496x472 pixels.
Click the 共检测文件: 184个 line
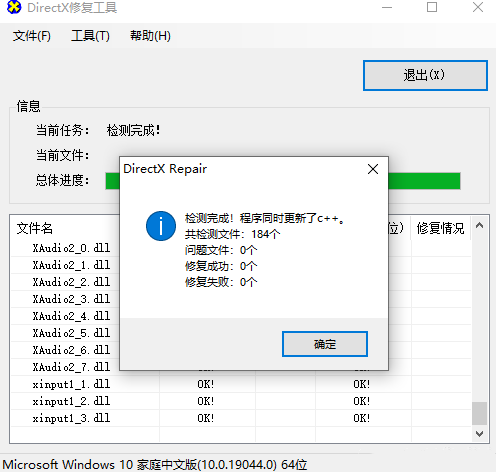click(232, 234)
